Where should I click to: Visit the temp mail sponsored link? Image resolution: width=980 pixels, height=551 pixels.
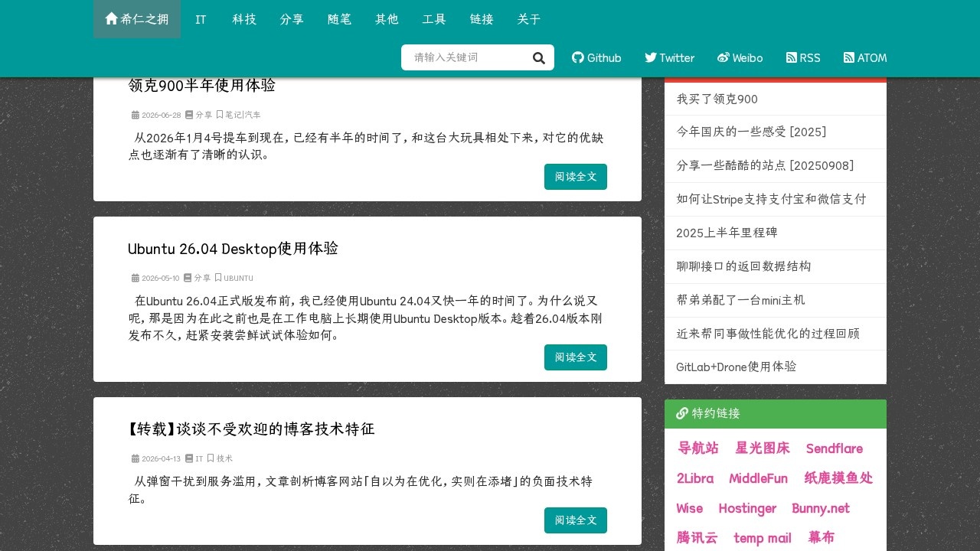tap(763, 538)
